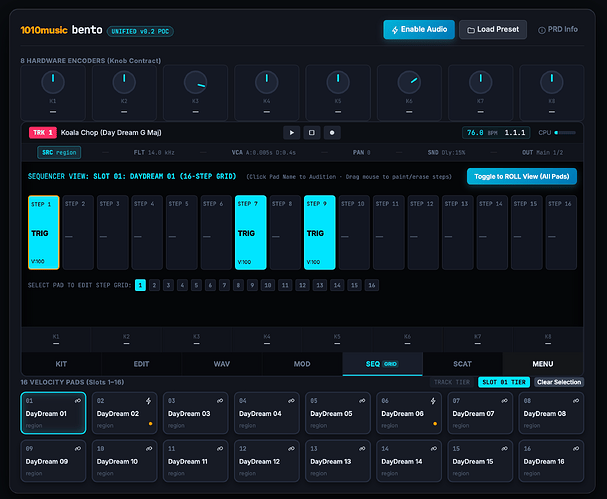Screen dimensions: 607x499
Task: Open the MENU tab
Action: point(543,364)
